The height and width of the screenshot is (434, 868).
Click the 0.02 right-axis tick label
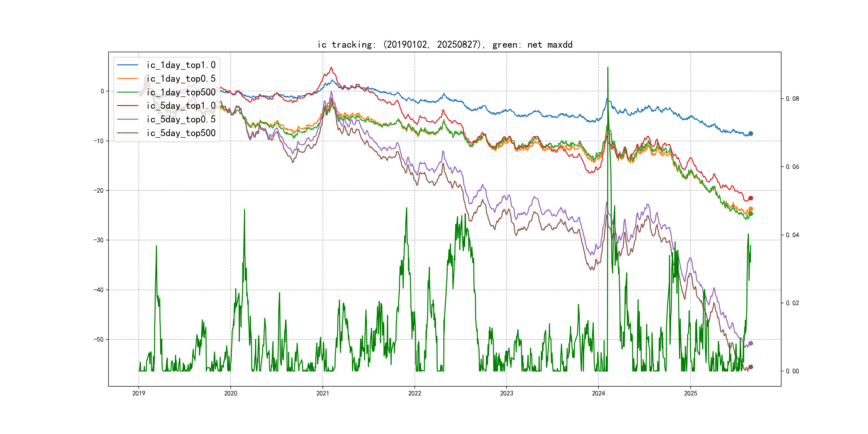pos(792,303)
